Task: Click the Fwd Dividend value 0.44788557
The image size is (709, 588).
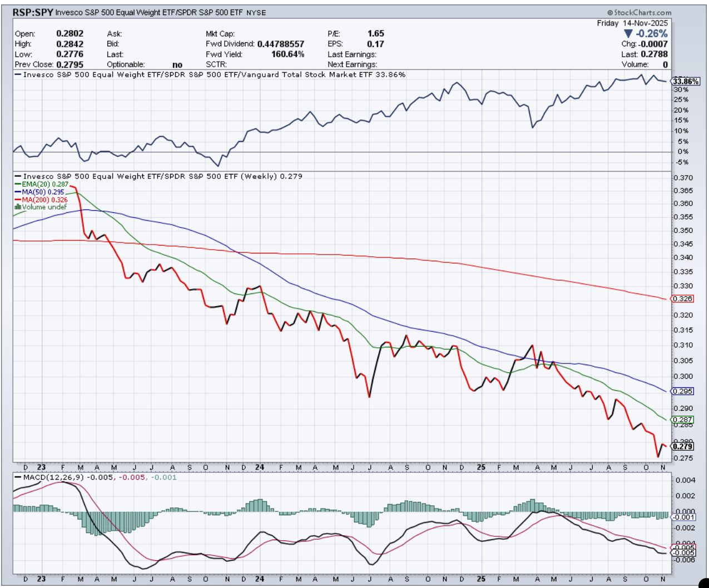Action: click(280, 44)
